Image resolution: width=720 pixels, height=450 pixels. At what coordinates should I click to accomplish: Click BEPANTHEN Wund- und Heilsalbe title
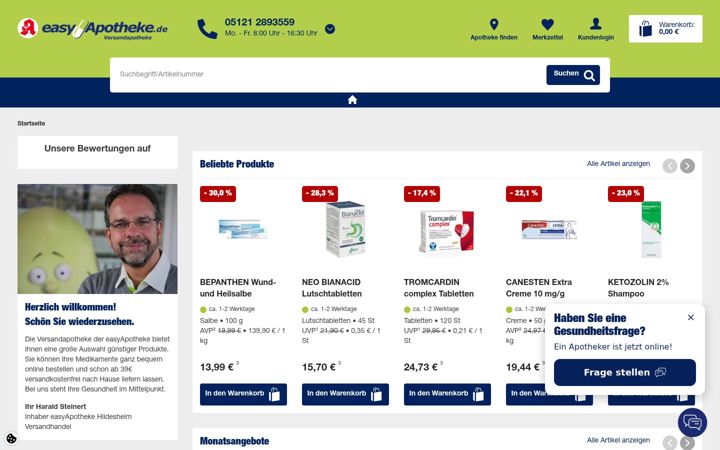pyautogui.click(x=238, y=288)
